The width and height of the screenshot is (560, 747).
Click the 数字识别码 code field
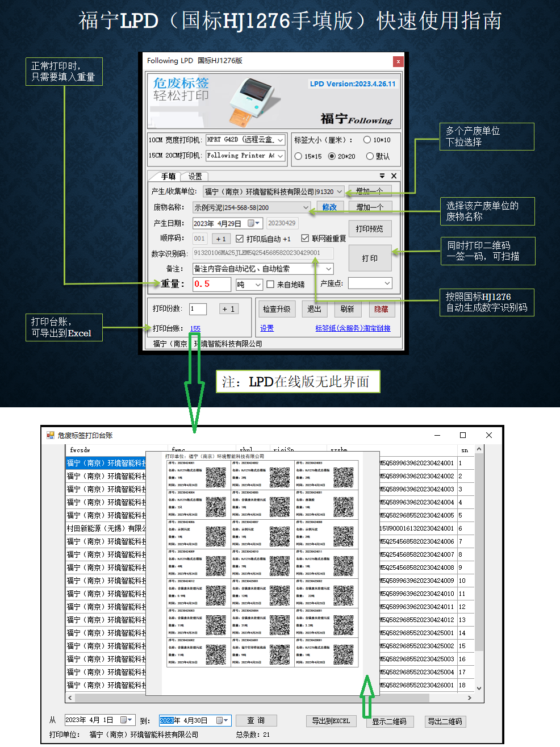pos(263,253)
